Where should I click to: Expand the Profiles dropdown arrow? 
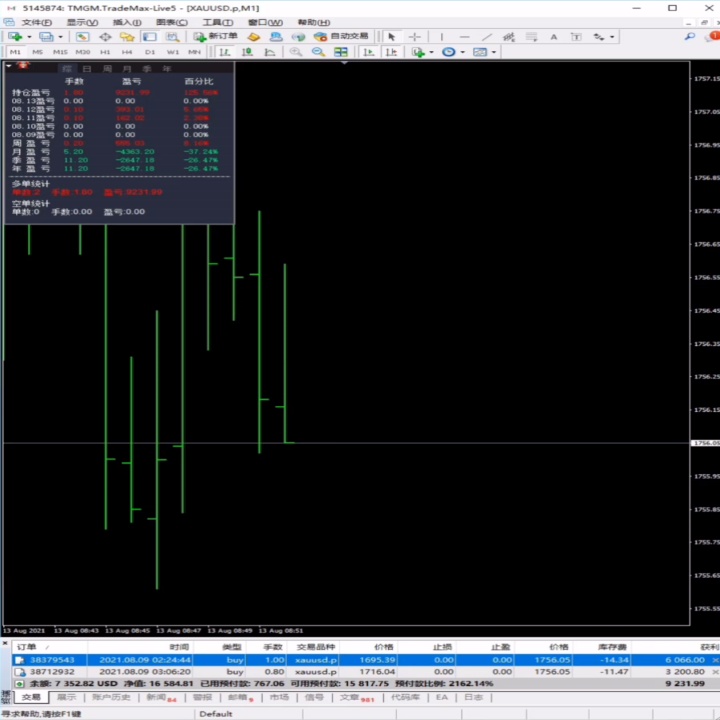pyautogui.click(x=60, y=37)
